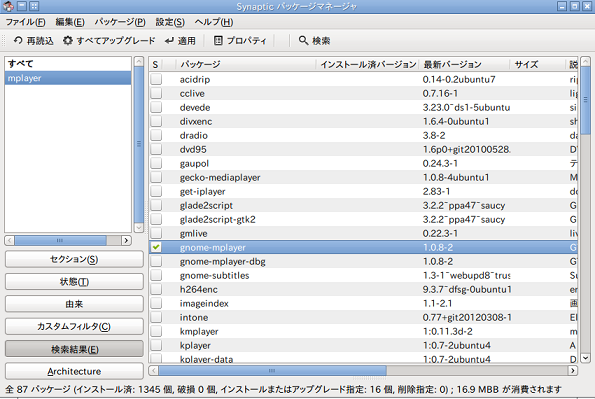The image size is (595, 399).
Task: Click the 検索結果(E) button
Action: pyautogui.click(x=74, y=349)
